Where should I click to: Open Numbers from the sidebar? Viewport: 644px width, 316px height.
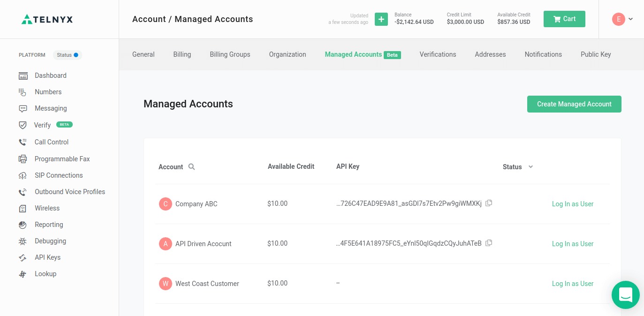pyautogui.click(x=48, y=92)
